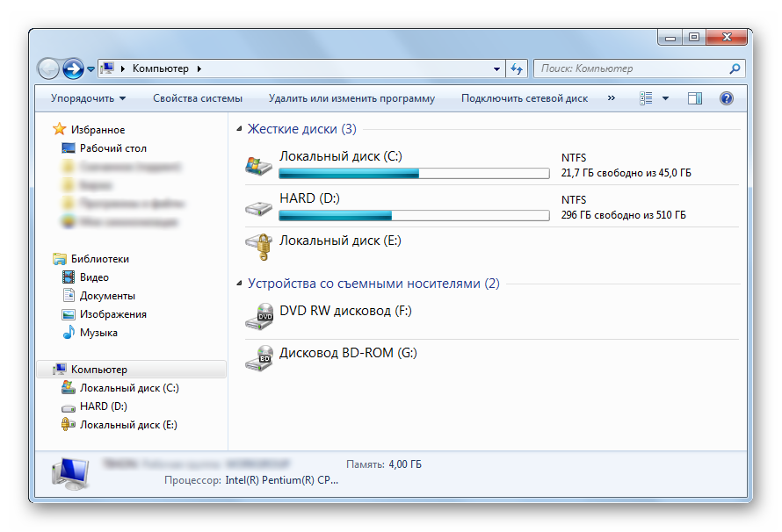This screenshot has width=782, height=532.
Task: Collapse the Устройства со съемными носителями triangle
Action: pyautogui.click(x=239, y=284)
